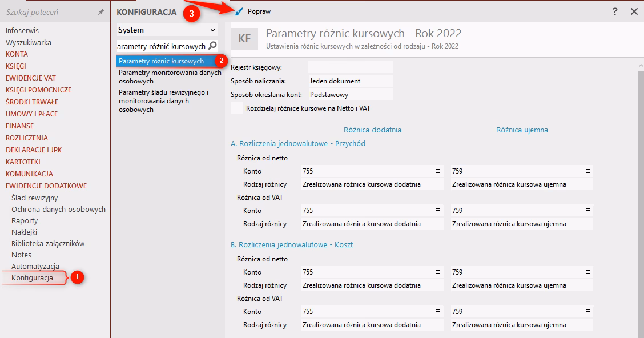644x338 pixels.
Task: Open the Ślad rewizyjny sidebar item
Action: (x=35, y=198)
